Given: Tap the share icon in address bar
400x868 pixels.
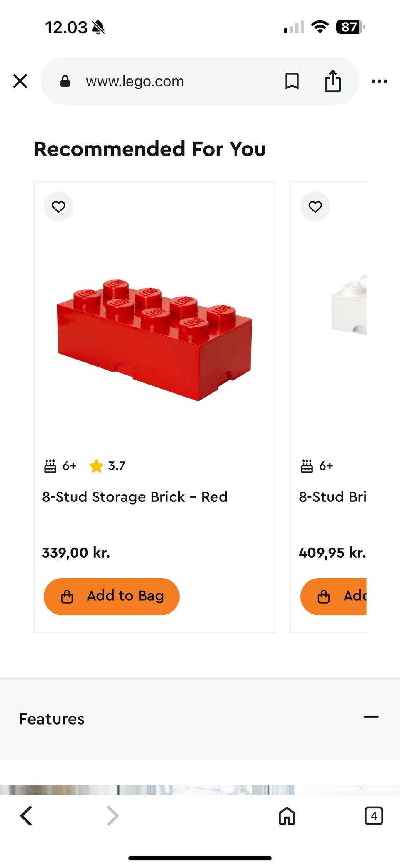Looking at the screenshot, I should (332, 81).
